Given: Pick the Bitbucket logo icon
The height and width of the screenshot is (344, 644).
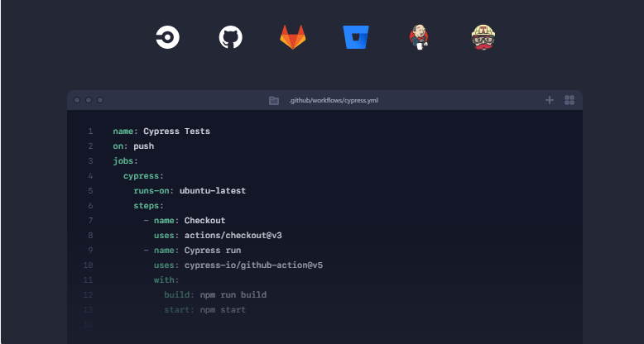Looking at the screenshot, I should click(356, 37).
